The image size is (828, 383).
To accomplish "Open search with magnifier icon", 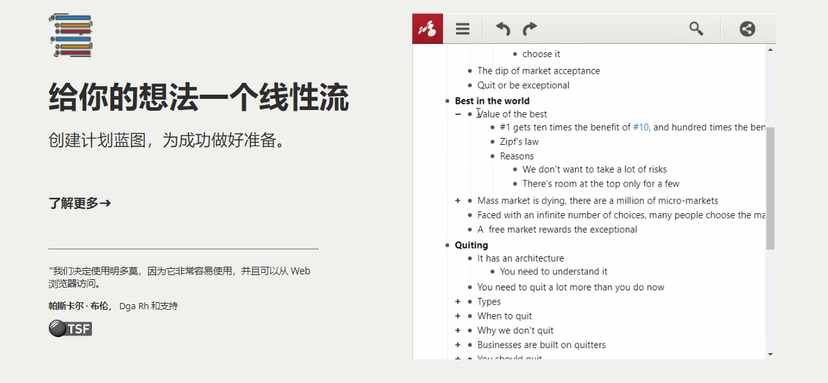I will click(x=696, y=29).
